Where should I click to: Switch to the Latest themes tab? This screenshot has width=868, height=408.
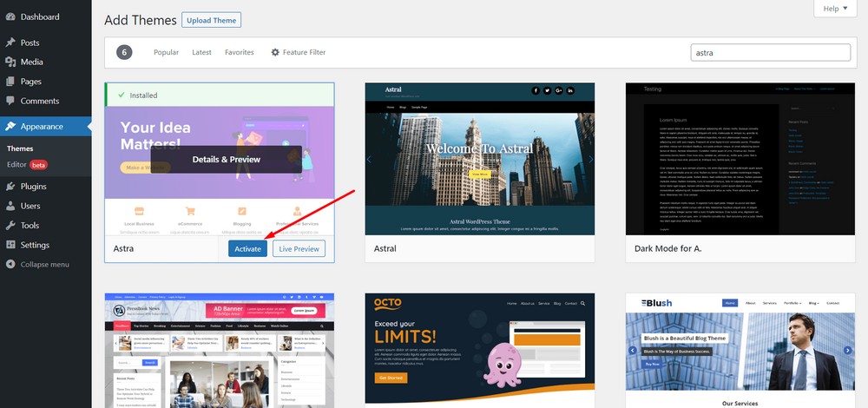tap(201, 52)
